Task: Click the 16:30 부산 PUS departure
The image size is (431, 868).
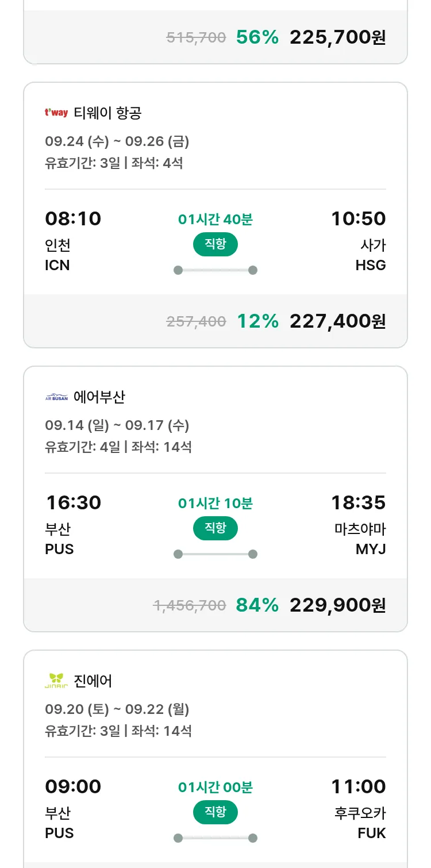Action: (x=73, y=524)
